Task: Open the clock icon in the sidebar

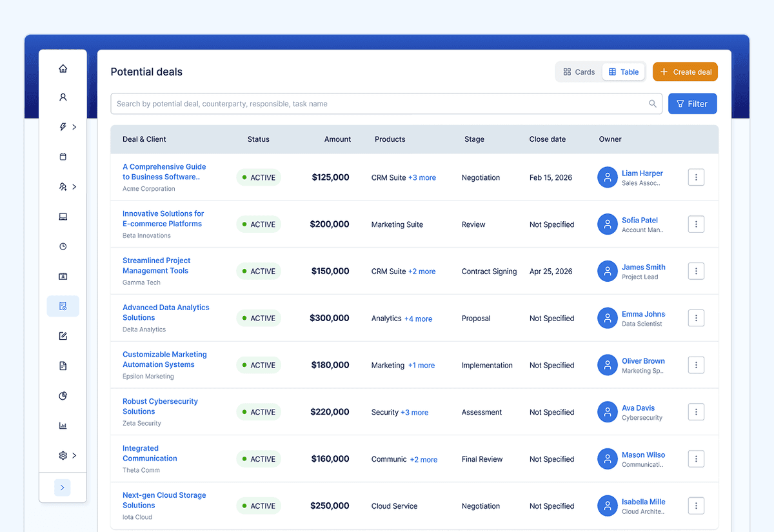Action: [x=63, y=246]
